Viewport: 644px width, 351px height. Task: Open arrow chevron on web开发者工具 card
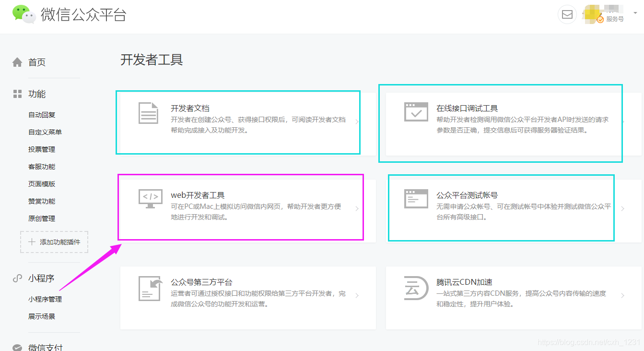pyautogui.click(x=357, y=209)
